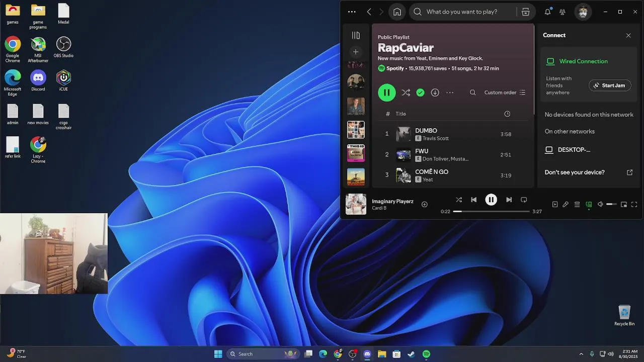
Task: Enter full screen mode in Spotify
Action: [x=634, y=204]
